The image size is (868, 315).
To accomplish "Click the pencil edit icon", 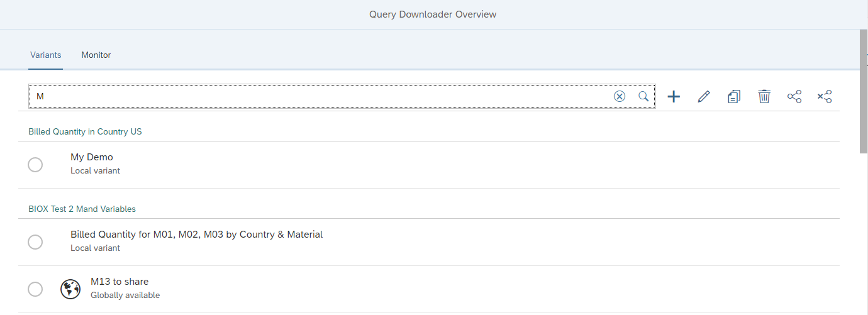I will pos(704,96).
